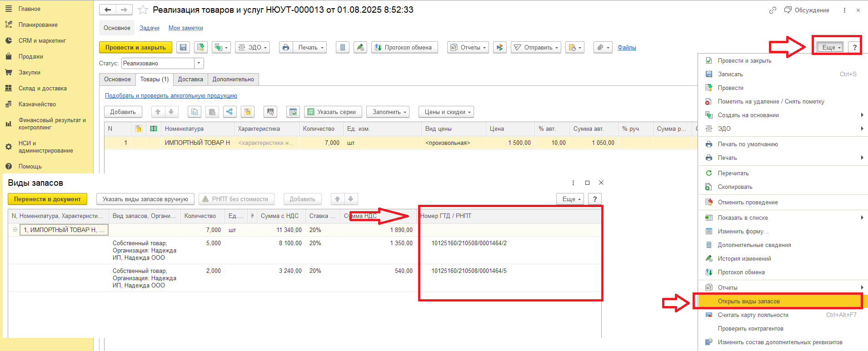Move the row up with the arrow icon in the goods toolbar

coord(158,112)
